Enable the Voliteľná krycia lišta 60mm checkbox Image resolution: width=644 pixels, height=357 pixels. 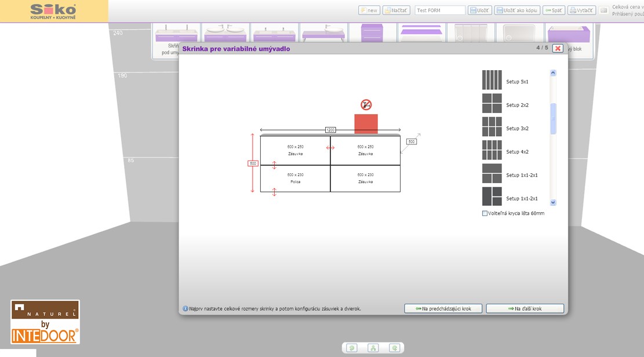pos(485,213)
